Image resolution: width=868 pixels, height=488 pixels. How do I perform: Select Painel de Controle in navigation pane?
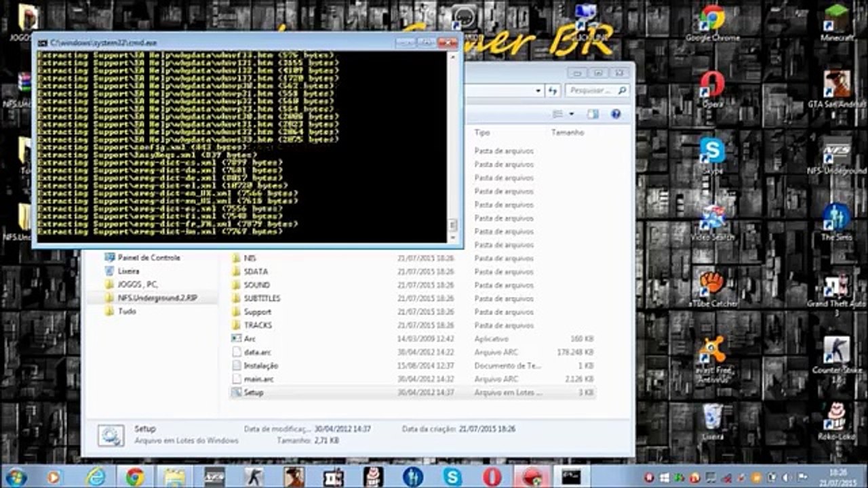coord(142,258)
